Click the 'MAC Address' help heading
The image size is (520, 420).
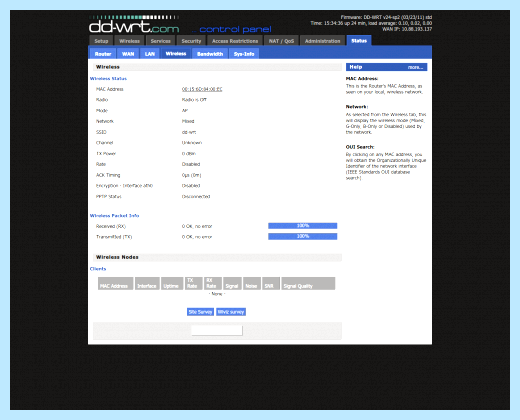pos(362,78)
